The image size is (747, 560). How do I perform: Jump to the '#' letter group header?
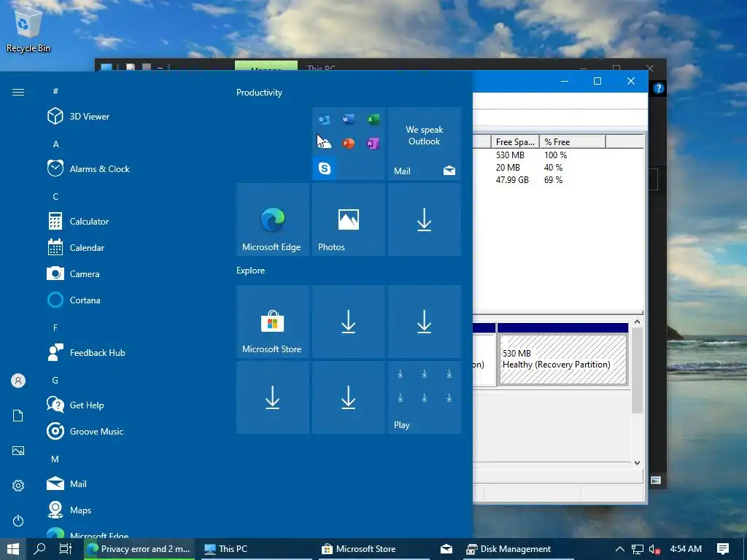pyautogui.click(x=55, y=91)
